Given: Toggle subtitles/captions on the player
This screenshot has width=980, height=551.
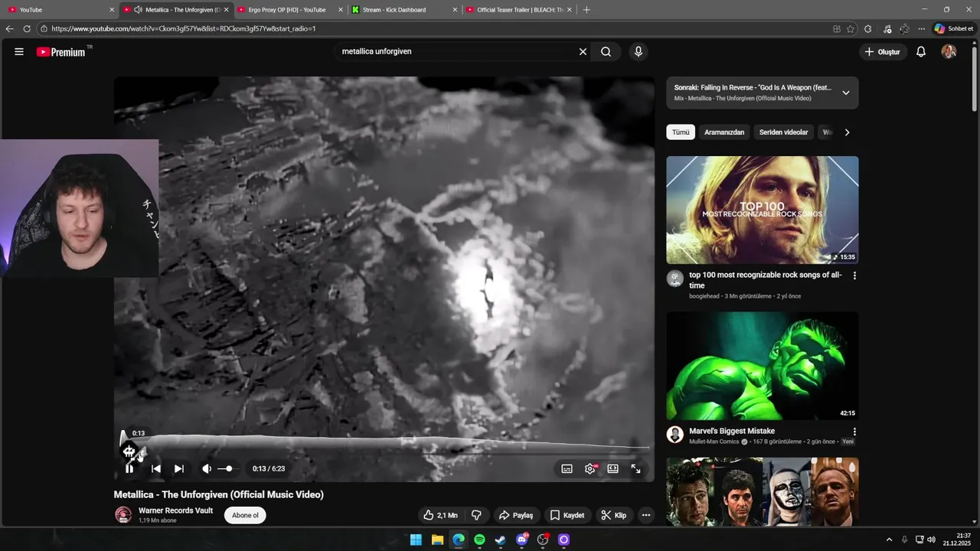Looking at the screenshot, I should [567, 469].
